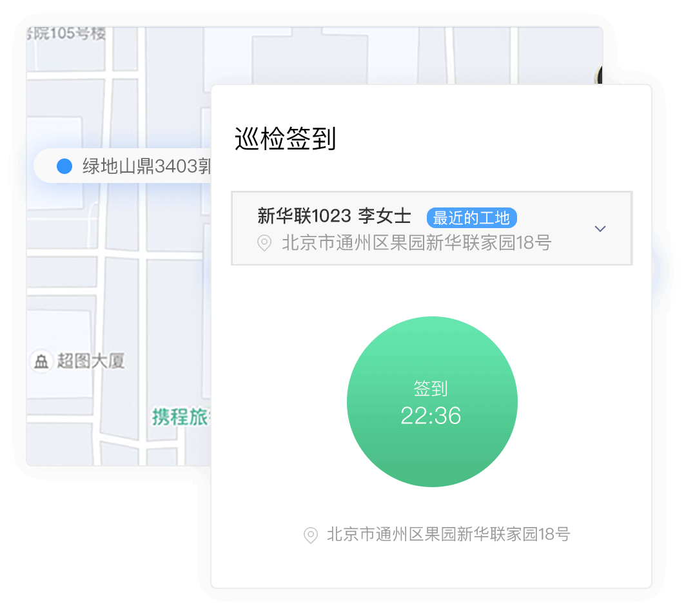
Task: Click the location pin in the site selector
Action: point(264,243)
